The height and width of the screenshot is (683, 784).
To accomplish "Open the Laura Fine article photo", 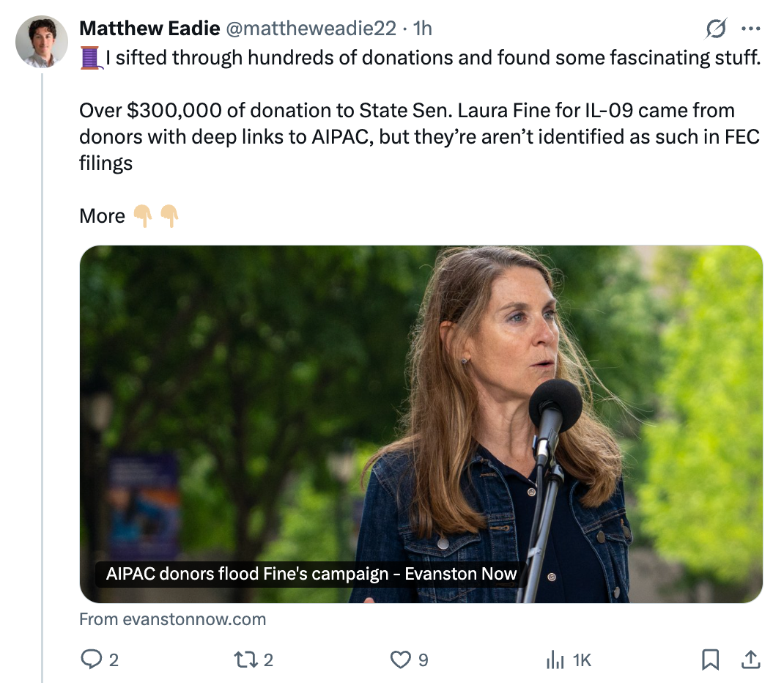I will 421,410.
